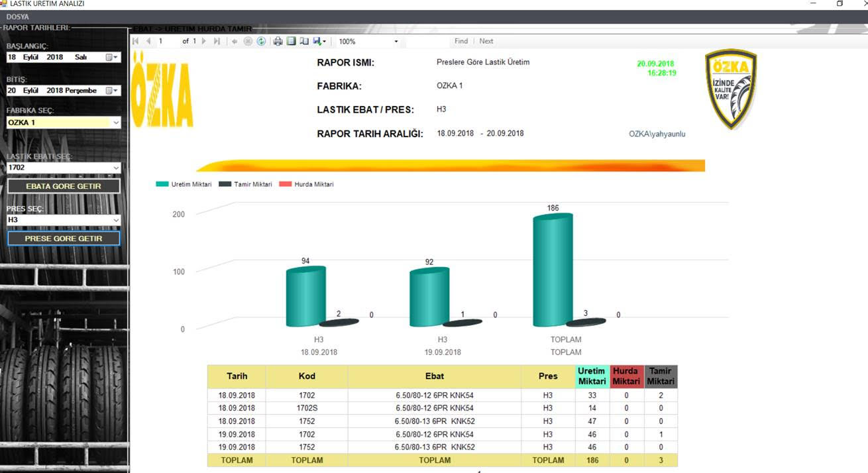Screen dimensions: 868x473
Task: Click the ÖZKA shield logo
Action: pyautogui.click(x=730, y=89)
